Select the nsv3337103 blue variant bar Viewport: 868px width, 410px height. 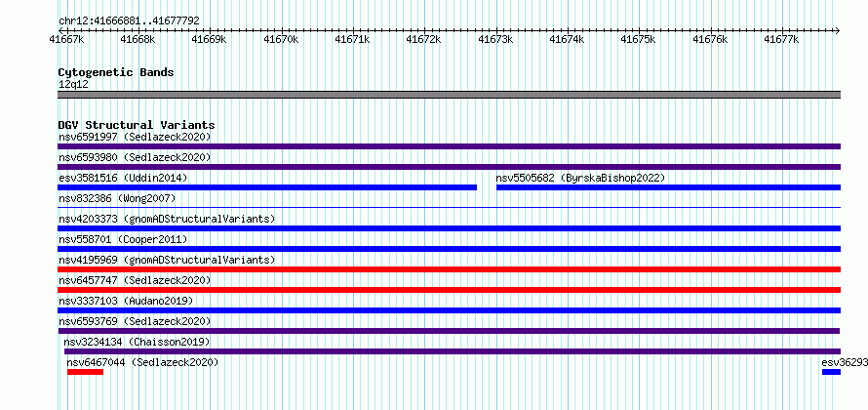(x=449, y=310)
